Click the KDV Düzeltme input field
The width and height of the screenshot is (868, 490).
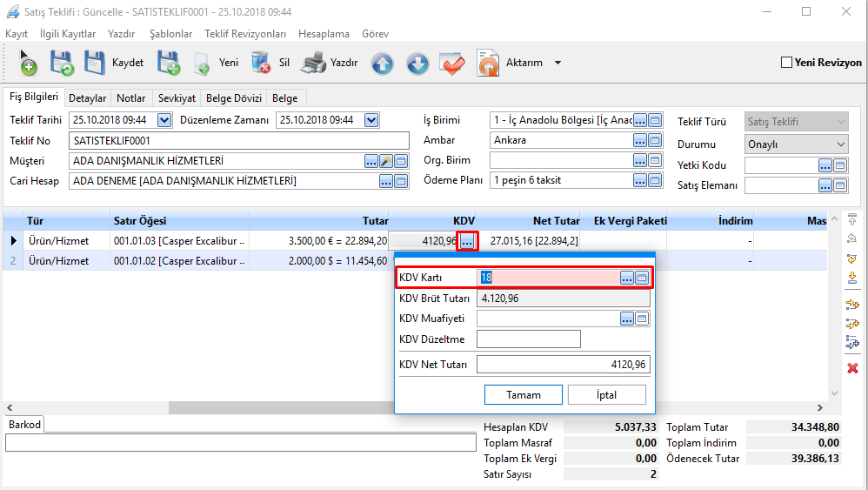528,339
